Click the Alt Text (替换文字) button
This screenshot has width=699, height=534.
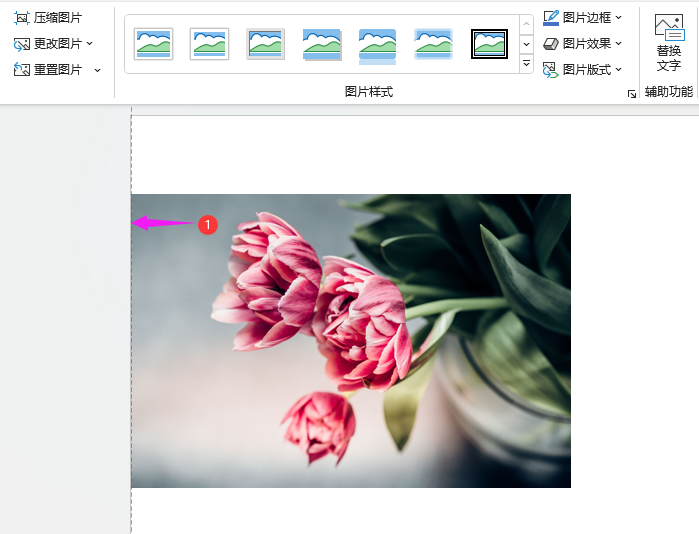[669, 43]
